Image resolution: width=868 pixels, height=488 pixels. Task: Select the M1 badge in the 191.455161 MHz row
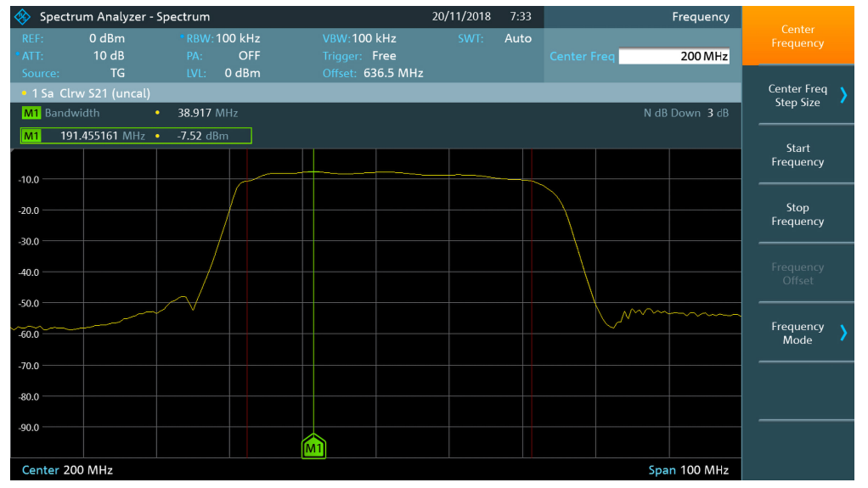point(31,136)
